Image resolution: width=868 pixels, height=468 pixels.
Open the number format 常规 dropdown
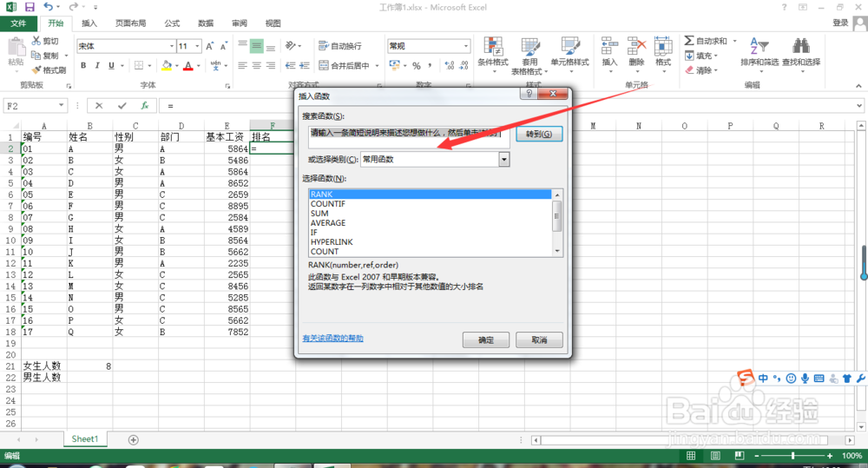coord(466,46)
